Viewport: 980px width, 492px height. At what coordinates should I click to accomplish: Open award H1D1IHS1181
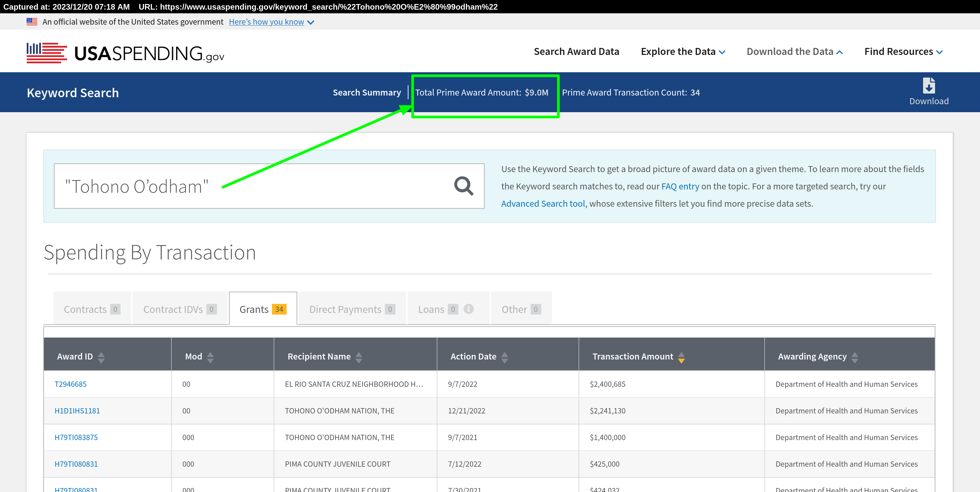tap(77, 410)
